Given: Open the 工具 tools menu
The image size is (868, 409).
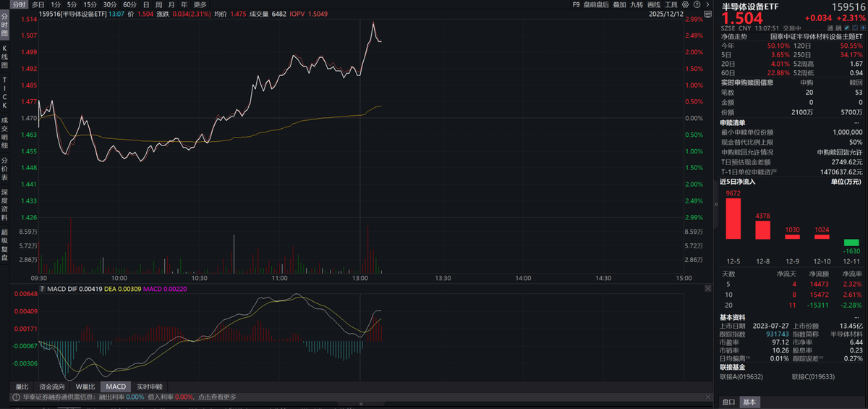Looking at the screenshot, I should 671,4.
